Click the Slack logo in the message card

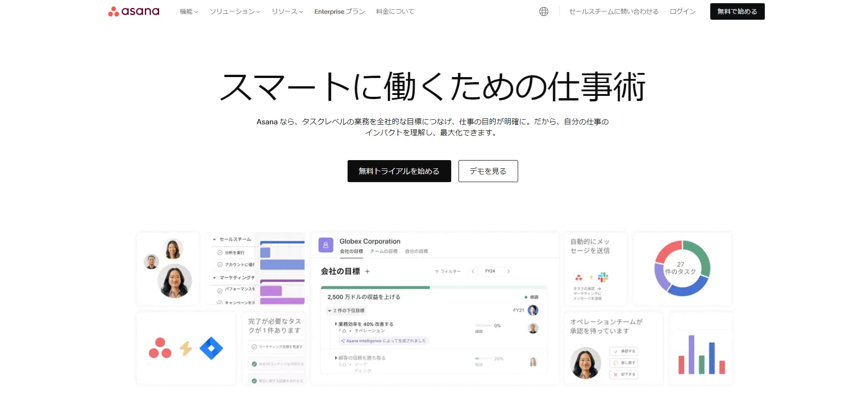[x=603, y=277]
